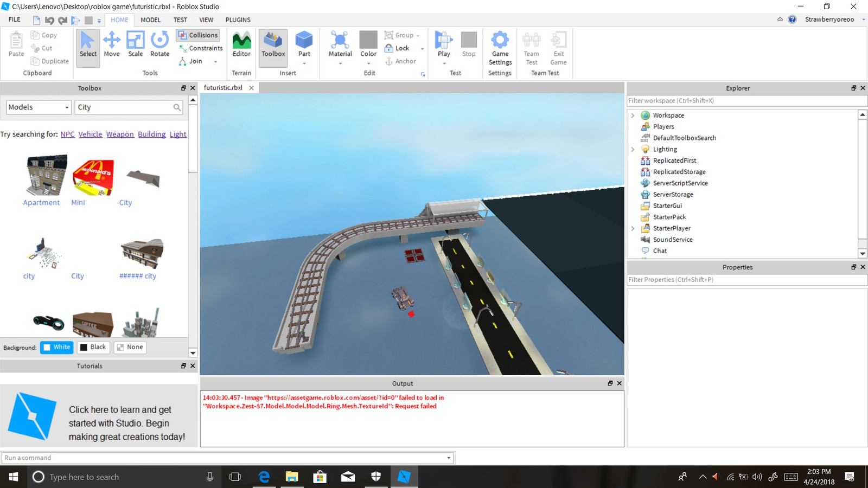868x488 pixels.
Task: Launch Microsoft Edge from taskbar
Action: point(264,477)
